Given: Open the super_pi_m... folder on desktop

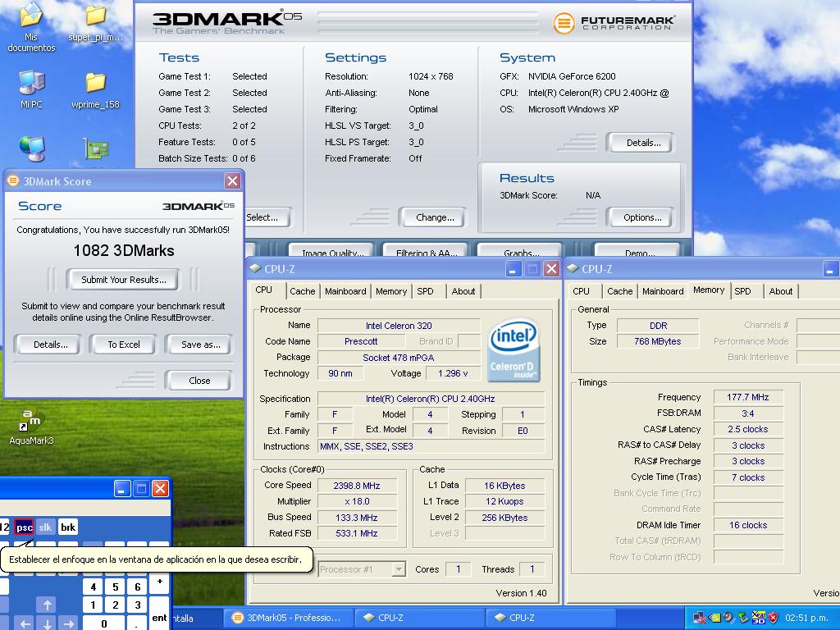Looking at the screenshot, I should (95, 22).
